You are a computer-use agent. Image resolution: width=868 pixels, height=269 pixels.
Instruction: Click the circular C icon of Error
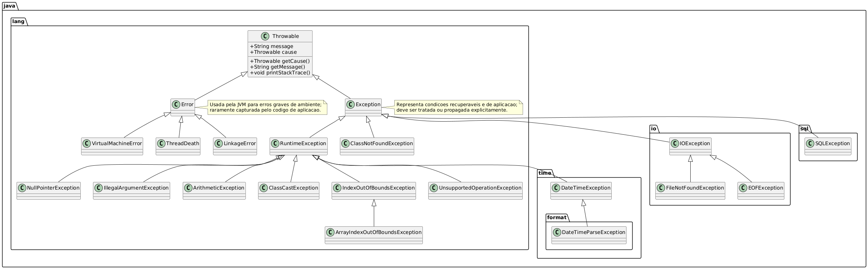tap(176, 104)
